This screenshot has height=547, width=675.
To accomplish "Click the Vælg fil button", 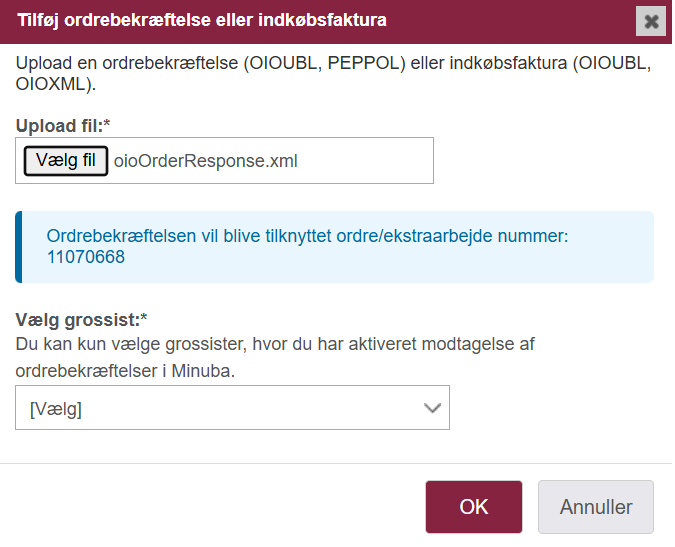I will coord(66,161).
